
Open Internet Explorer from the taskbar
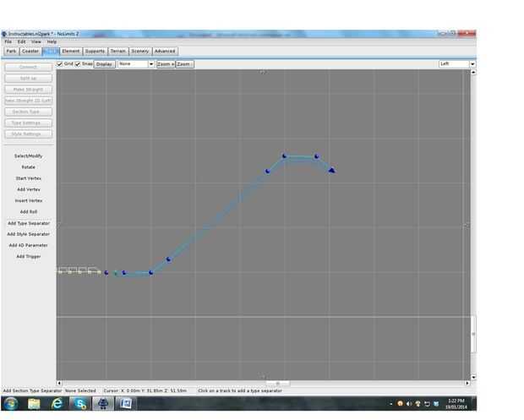click(57, 404)
